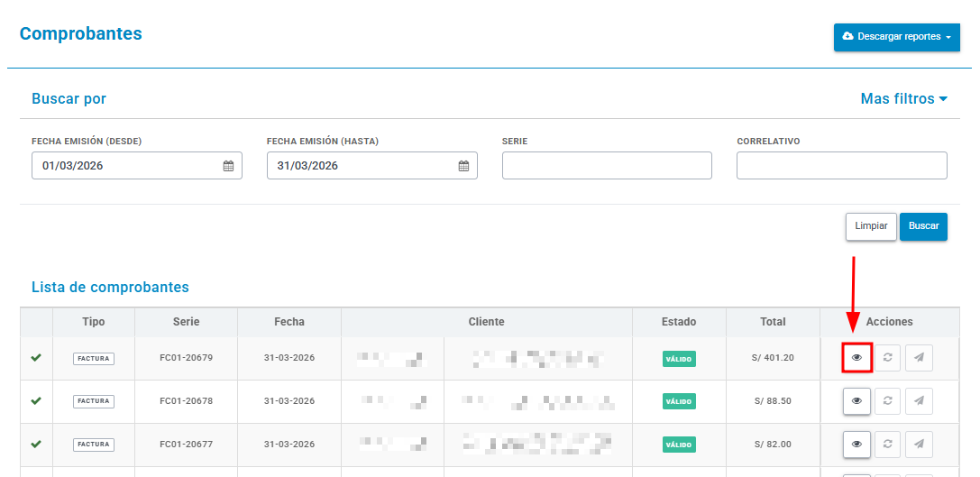Focus the Correlativo input field

(842, 166)
